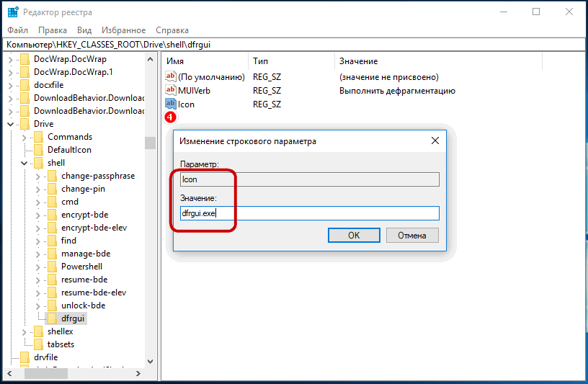The image size is (588, 384).
Task: Select the MUIVerb value name
Action: tap(194, 91)
